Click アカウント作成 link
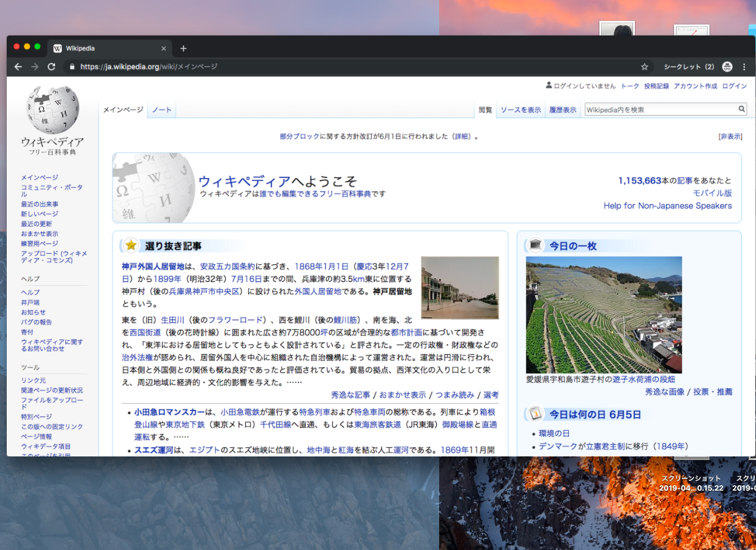 click(695, 86)
